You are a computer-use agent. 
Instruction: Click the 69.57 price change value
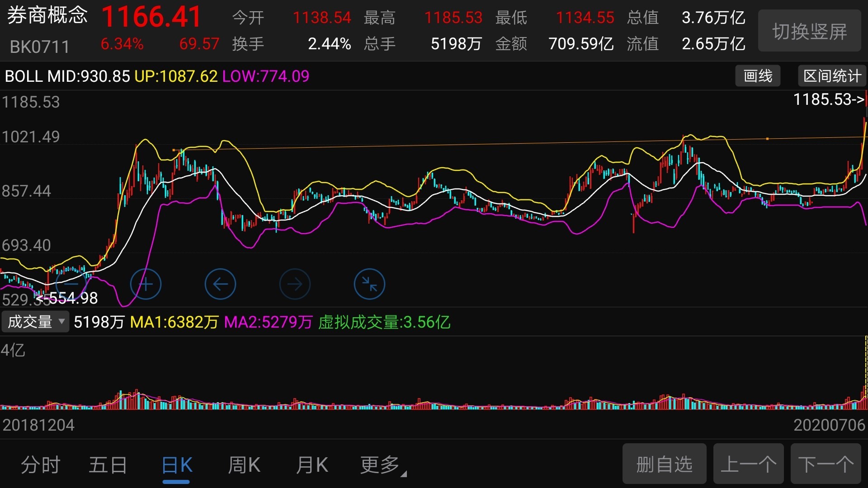tap(199, 44)
